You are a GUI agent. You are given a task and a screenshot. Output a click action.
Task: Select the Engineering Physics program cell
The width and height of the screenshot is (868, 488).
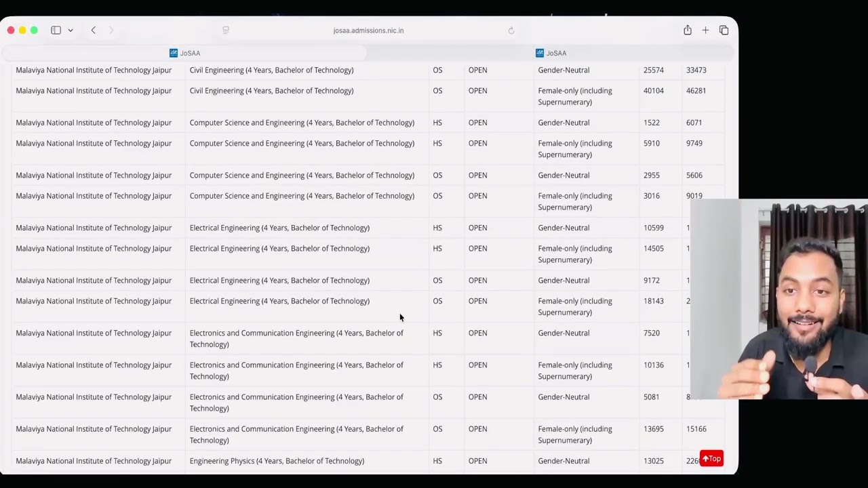pyautogui.click(x=277, y=461)
